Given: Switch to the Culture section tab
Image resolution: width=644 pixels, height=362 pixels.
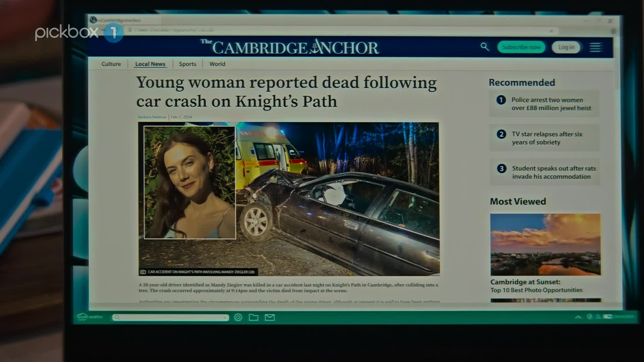Looking at the screenshot, I should point(111,64).
